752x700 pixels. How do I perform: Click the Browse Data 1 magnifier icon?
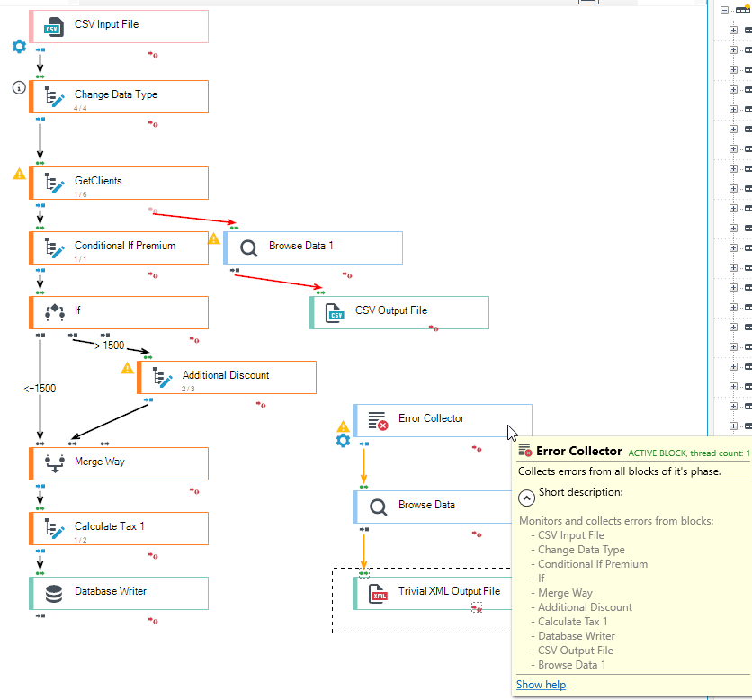click(248, 248)
